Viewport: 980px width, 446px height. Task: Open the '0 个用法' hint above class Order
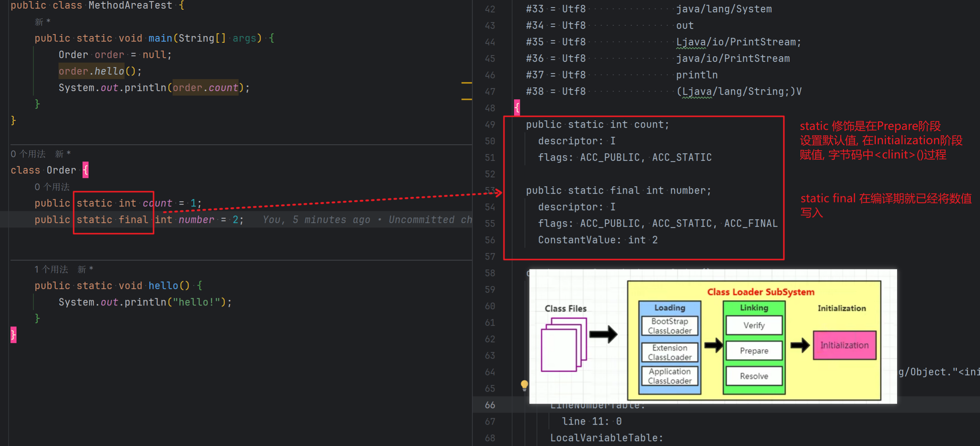28,154
